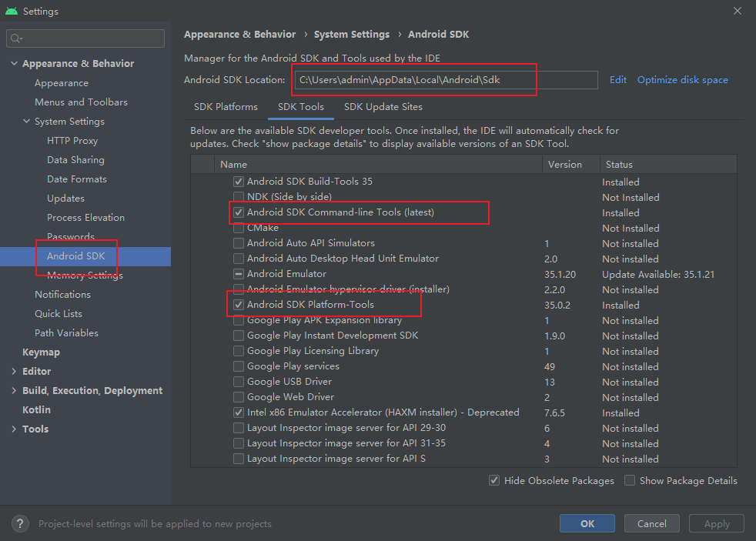
Task: Enable Show Package Details checkbox
Action: pyautogui.click(x=630, y=480)
